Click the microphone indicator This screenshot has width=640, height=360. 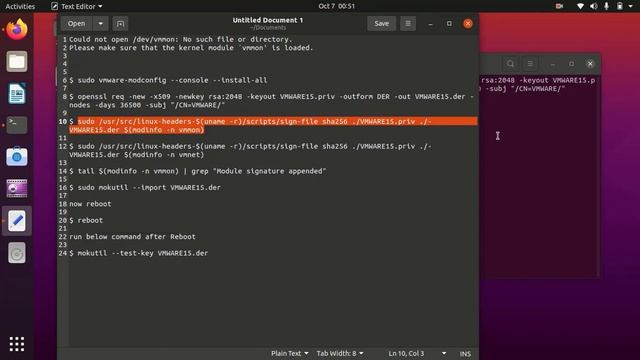[x=607, y=6]
